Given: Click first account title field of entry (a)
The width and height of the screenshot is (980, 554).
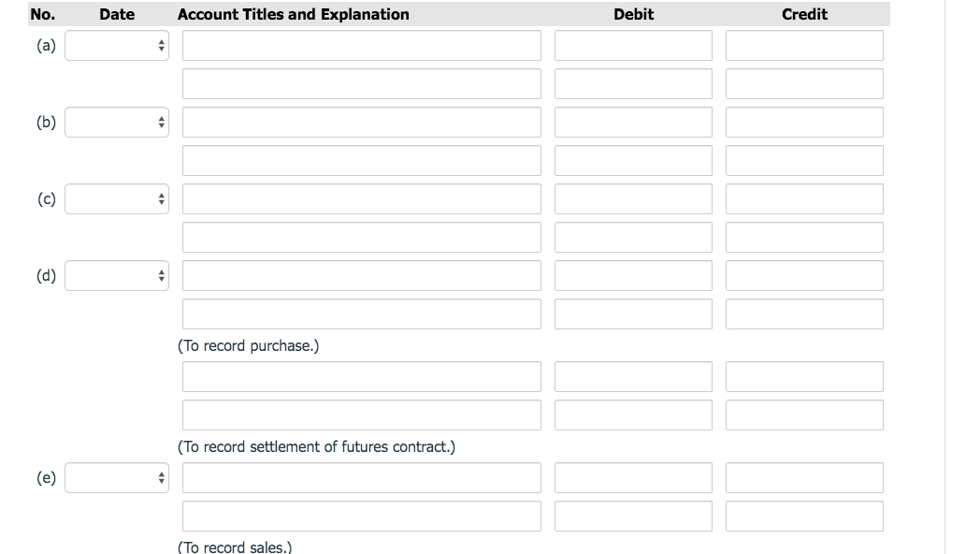Looking at the screenshot, I should [361, 46].
